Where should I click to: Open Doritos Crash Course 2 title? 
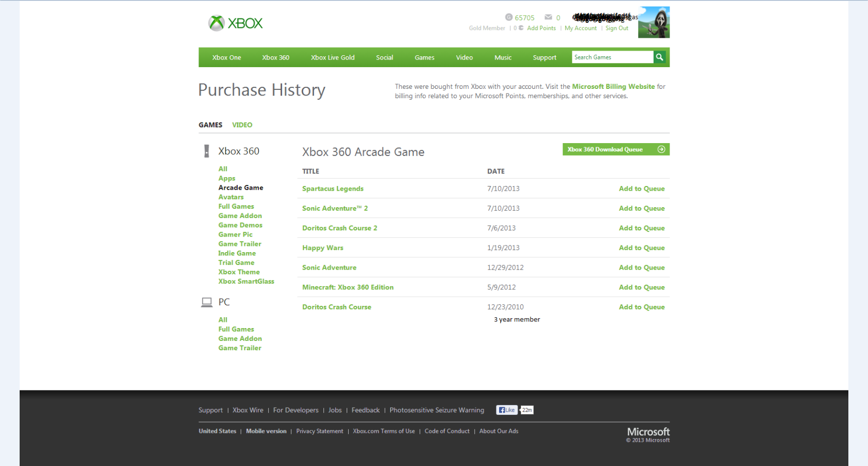(x=339, y=228)
